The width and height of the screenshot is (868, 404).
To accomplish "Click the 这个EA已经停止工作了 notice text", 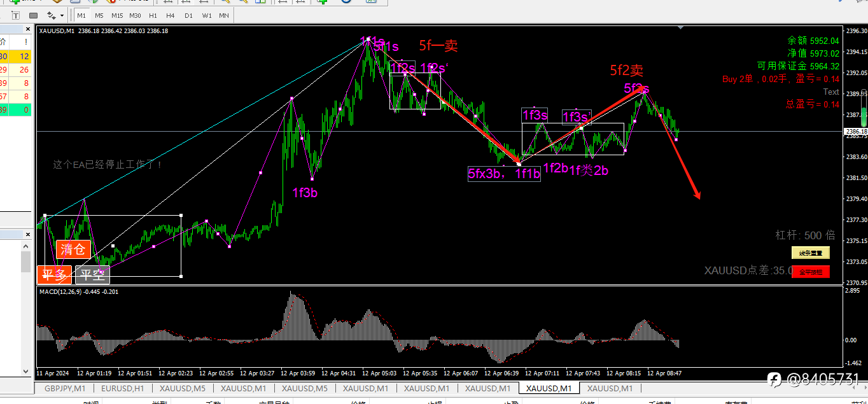I will (x=108, y=164).
